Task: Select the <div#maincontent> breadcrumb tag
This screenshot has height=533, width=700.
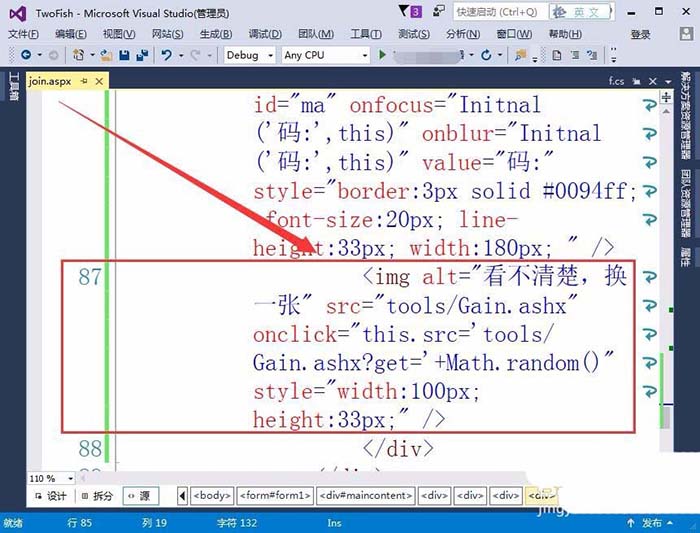Action: click(x=366, y=496)
